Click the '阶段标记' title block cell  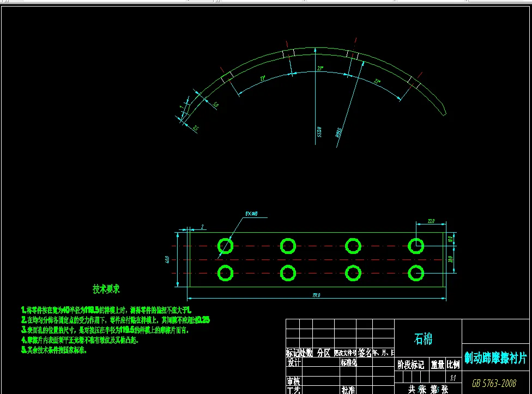[410, 365]
